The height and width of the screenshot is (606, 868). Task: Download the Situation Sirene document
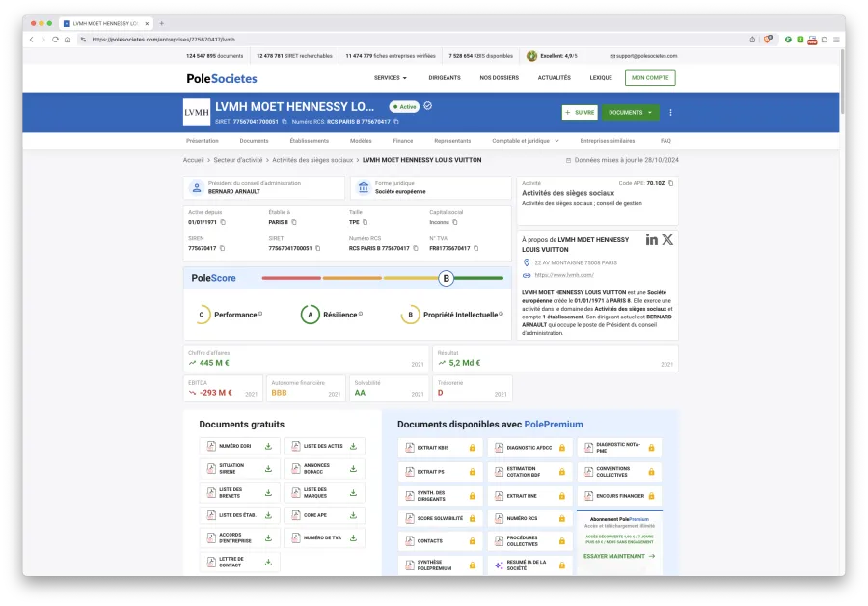coord(268,469)
